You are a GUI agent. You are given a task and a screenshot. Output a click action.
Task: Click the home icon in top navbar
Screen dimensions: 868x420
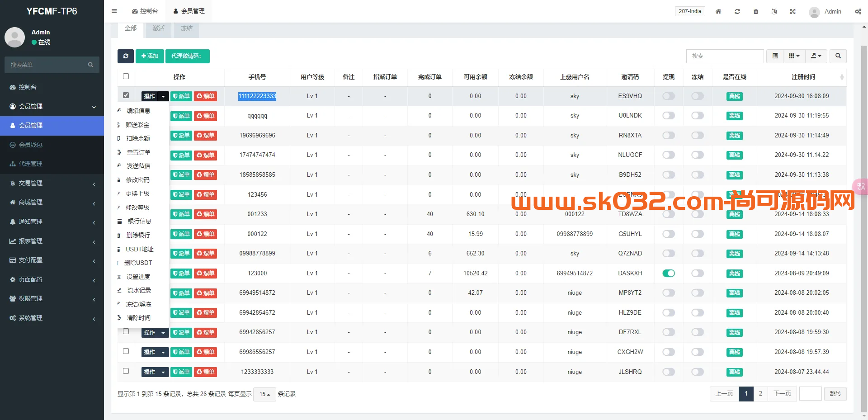[x=718, y=11]
